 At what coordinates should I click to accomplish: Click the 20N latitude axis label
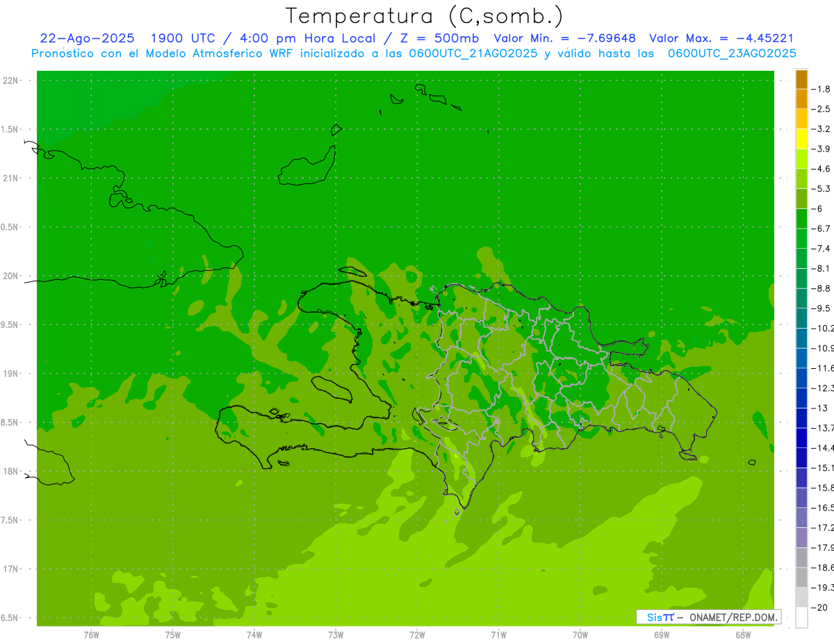11,276
